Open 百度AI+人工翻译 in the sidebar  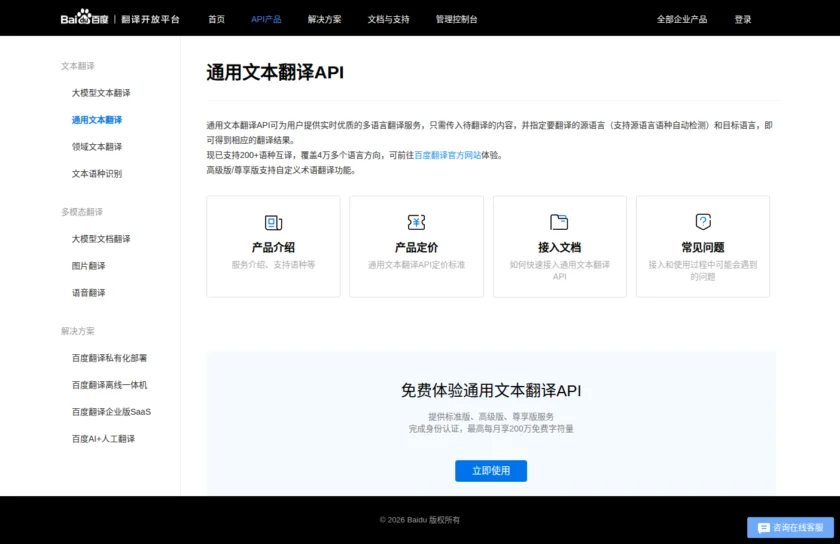[103, 438]
